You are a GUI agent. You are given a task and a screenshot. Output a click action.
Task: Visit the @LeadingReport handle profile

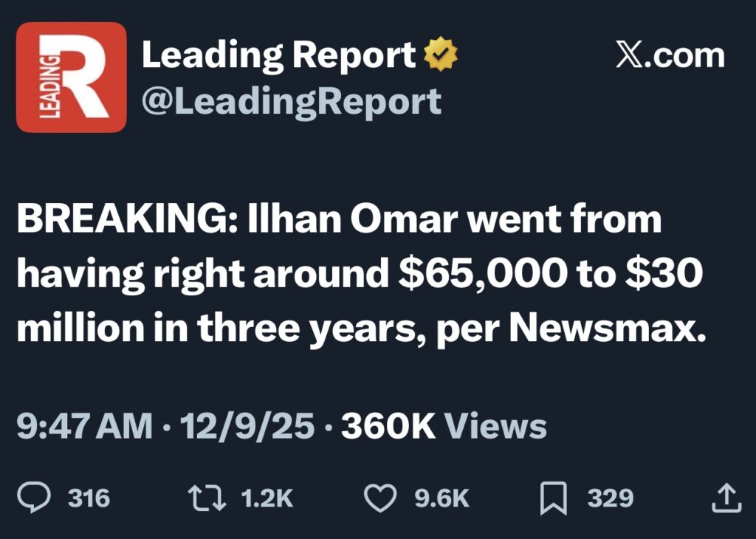[x=291, y=101]
